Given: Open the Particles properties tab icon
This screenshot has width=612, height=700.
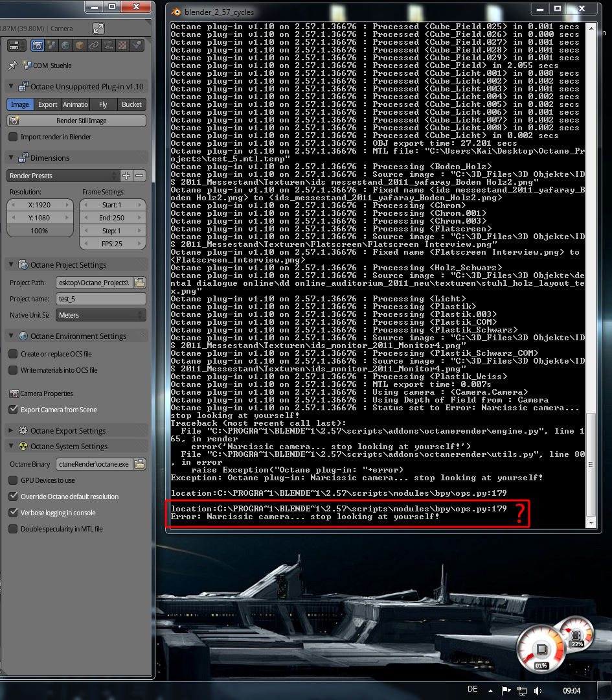Looking at the screenshot, I should 137,45.
